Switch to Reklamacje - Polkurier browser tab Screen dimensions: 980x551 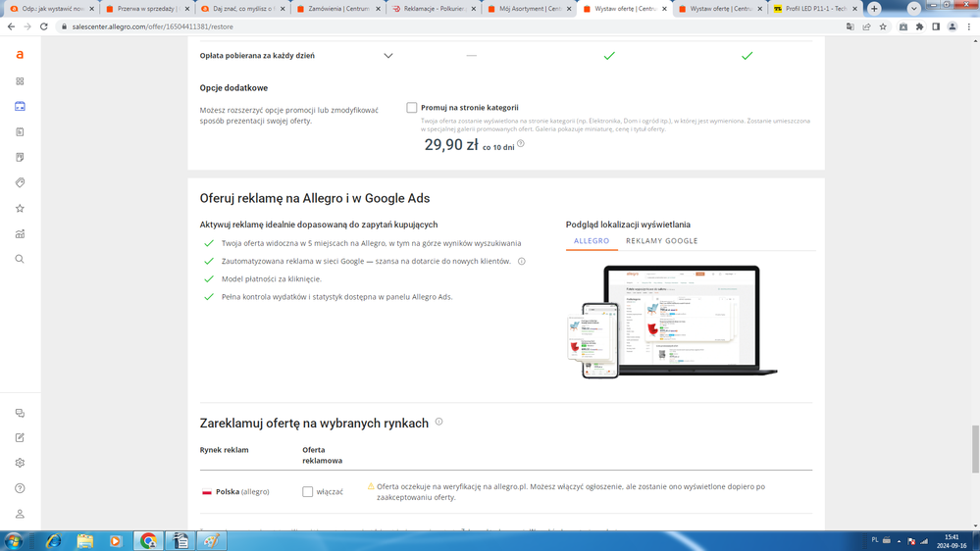coord(434,9)
